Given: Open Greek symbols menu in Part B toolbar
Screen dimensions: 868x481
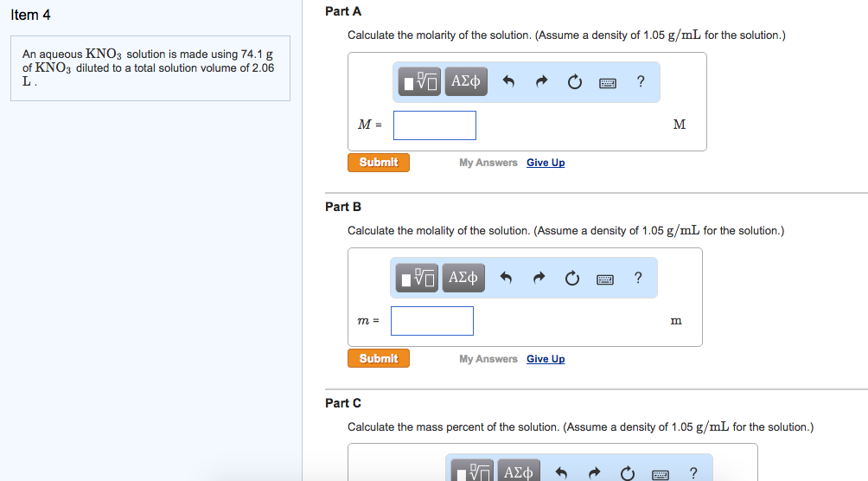Looking at the screenshot, I should tap(463, 278).
